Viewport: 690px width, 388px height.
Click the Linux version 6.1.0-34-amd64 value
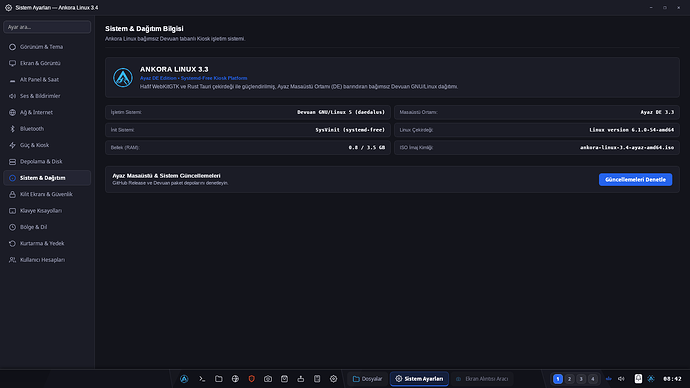[631, 130]
